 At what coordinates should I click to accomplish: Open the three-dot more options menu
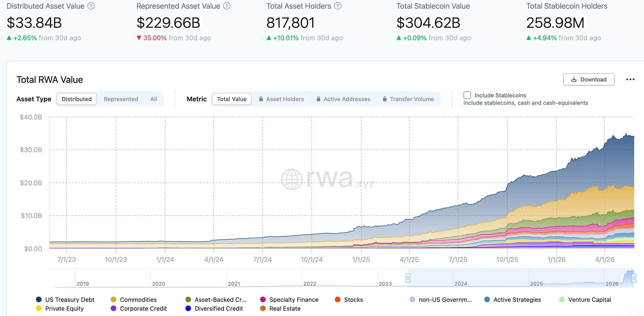pyautogui.click(x=630, y=79)
